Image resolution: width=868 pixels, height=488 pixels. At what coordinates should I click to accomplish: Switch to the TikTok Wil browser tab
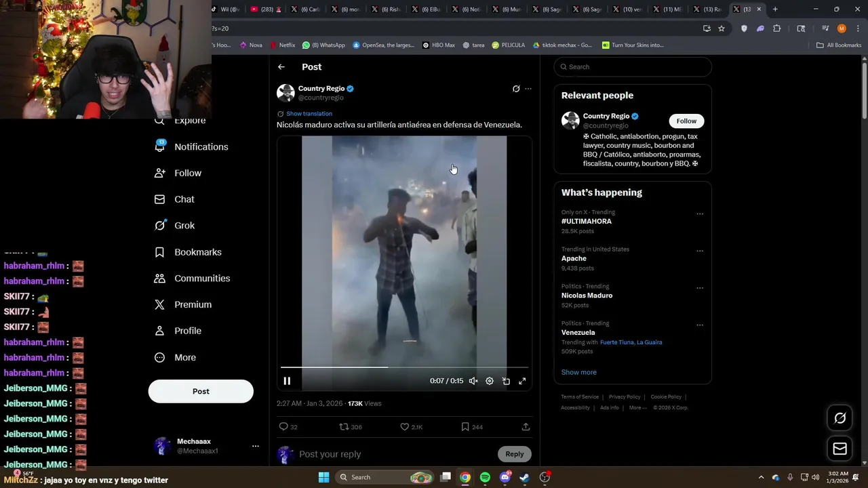pyautogui.click(x=226, y=9)
